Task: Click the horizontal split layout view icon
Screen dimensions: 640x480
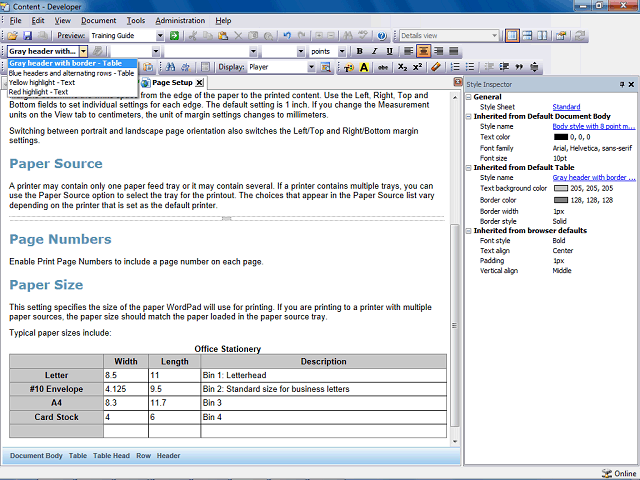Action: tap(527, 36)
